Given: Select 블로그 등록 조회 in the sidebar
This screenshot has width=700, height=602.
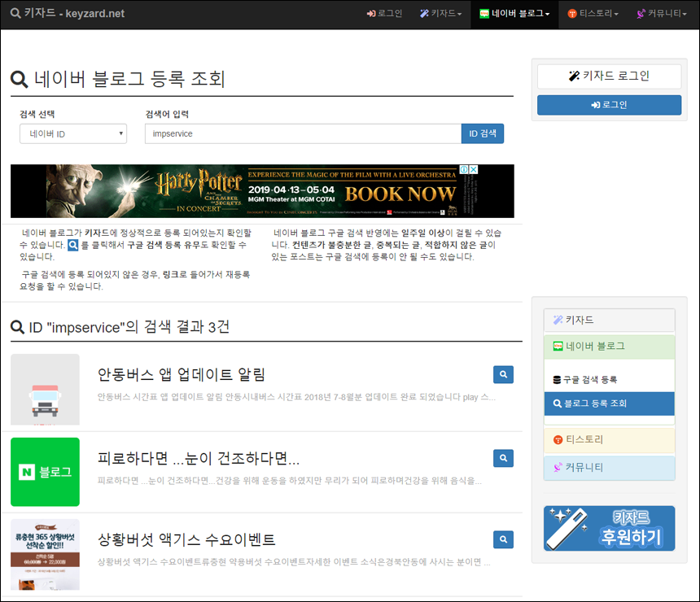Looking at the screenshot, I should pos(609,404).
